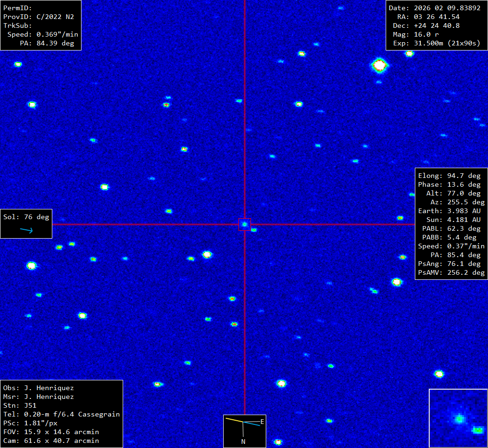Image resolution: width=488 pixels, height=448 pixels.
Task: Click the Exp 31.500m (21x90s) entry
Action: click(444, 43)
